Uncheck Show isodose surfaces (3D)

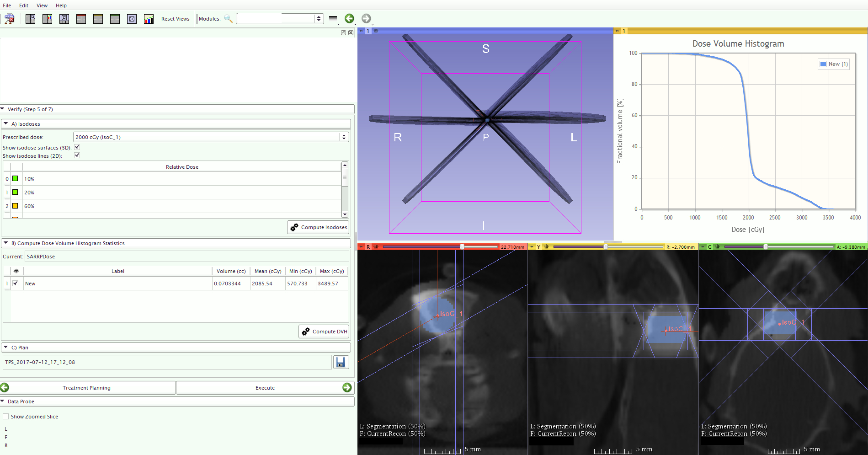(x=77, y=147)
